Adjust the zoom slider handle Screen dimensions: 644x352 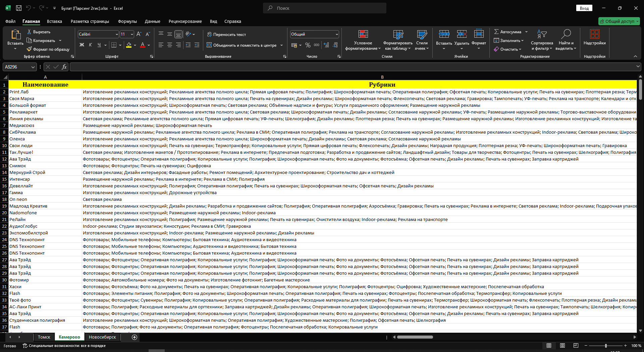(x=606, y=346)
